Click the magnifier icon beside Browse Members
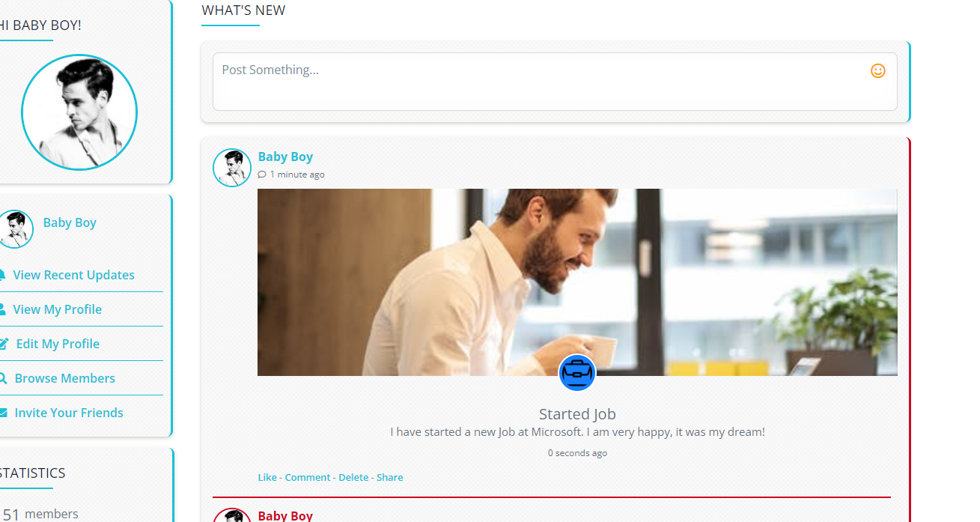This screenshot has height=522, width=980. pyautogui.click(x=3, y=378)
